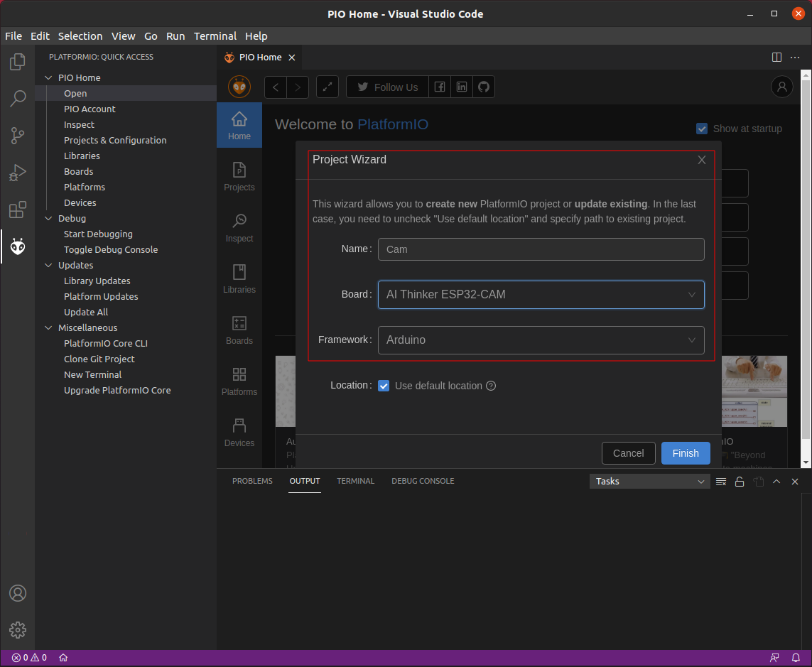Viewport: 812px width, 667px height.
Task: Open the Accounts icon in activity bar
Action: tap(18, 593)
